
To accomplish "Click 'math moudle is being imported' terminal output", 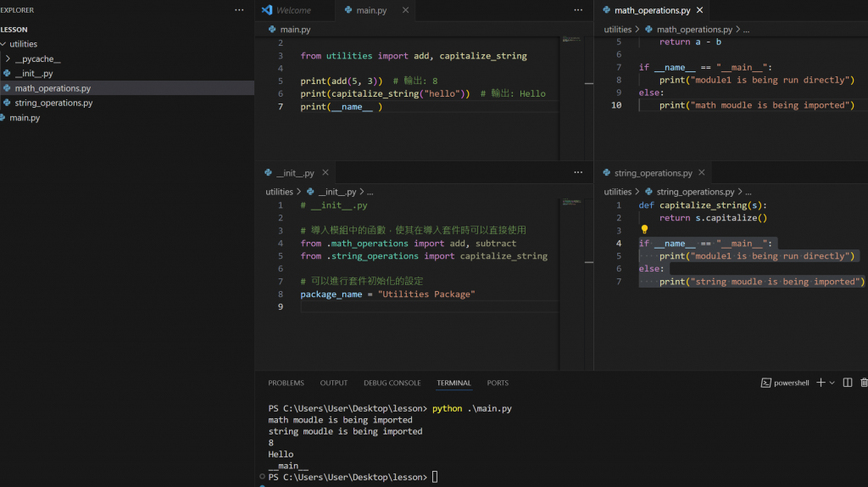I will pyautogui.click(x=341, y=420).
